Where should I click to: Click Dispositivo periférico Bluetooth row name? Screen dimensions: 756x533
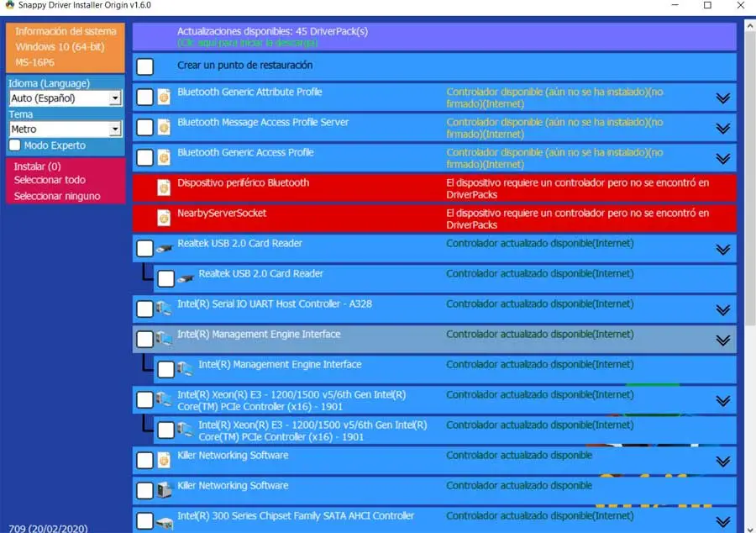pos(243,182)
